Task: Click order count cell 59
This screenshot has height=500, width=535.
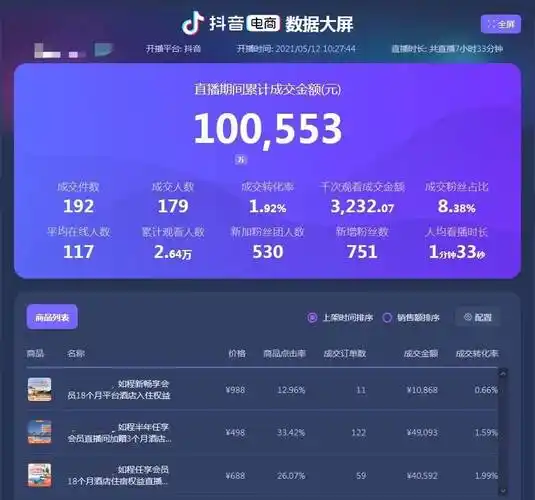Action: [361, 476]
